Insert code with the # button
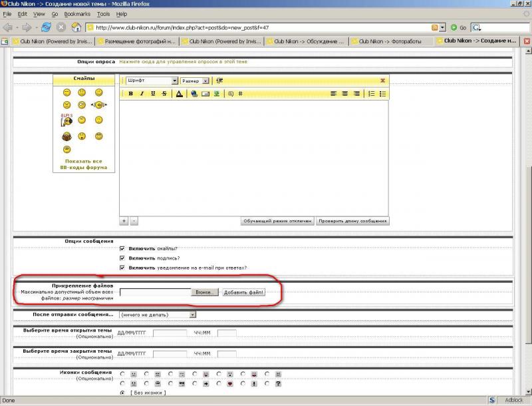The height and width of the screenshot is (406, 532). [241, 94]
